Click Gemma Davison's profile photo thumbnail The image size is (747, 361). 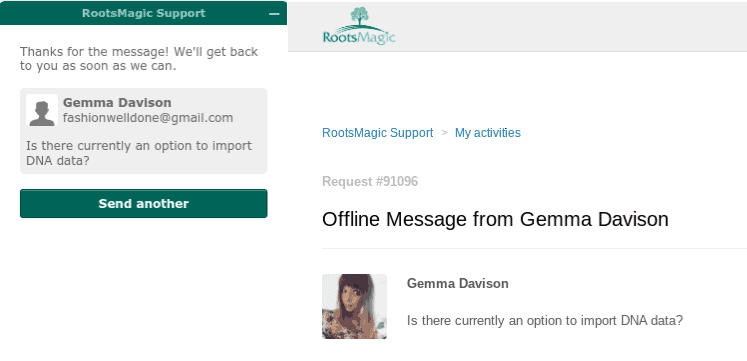354,306
